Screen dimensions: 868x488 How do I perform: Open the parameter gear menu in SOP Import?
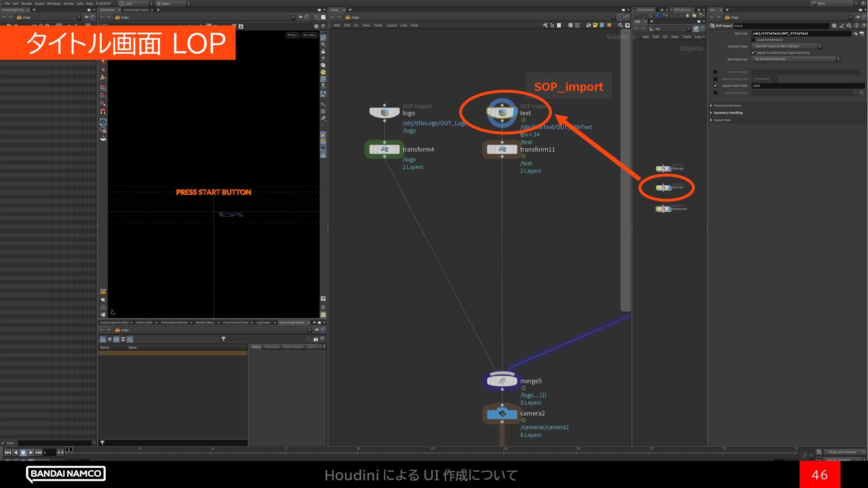(x=834, y=26)
